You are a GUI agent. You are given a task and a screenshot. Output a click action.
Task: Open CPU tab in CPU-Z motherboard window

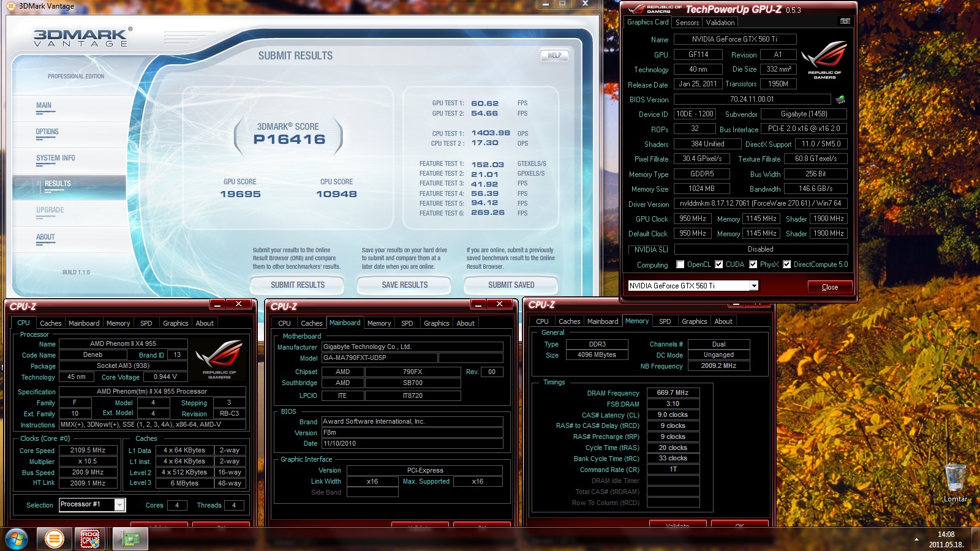pos(285,323)
